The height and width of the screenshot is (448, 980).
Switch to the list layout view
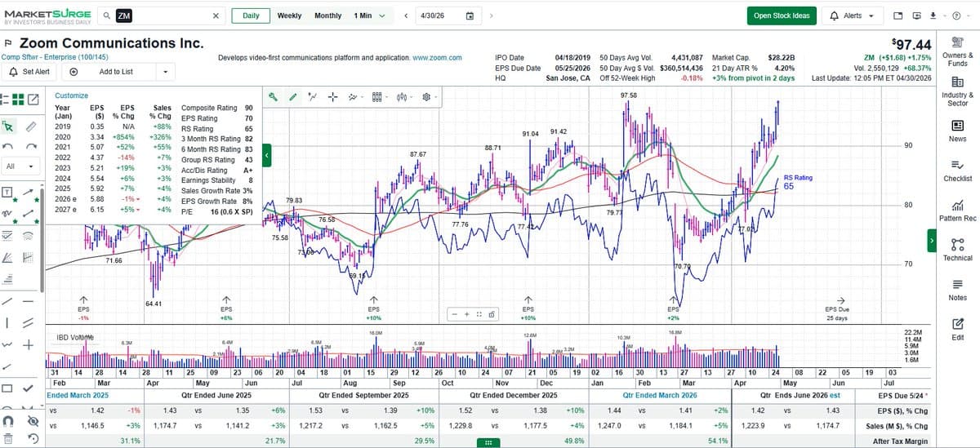coord(6,100)
